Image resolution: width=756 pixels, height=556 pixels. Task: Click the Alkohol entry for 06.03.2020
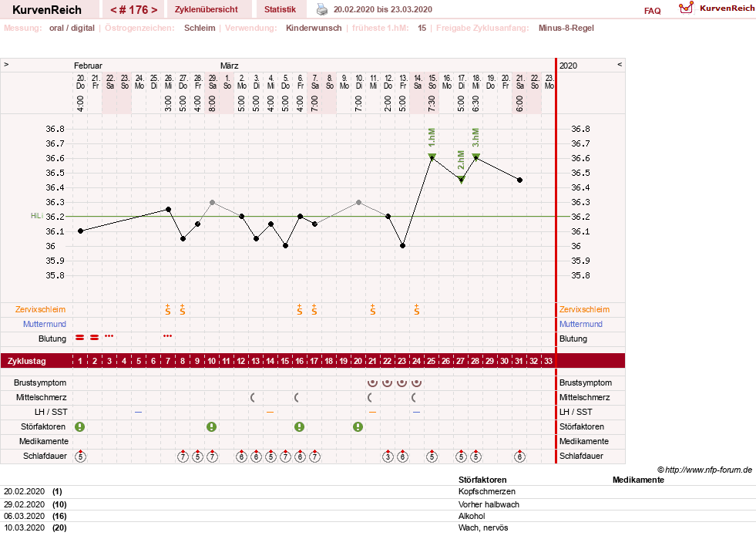(472, 516)
